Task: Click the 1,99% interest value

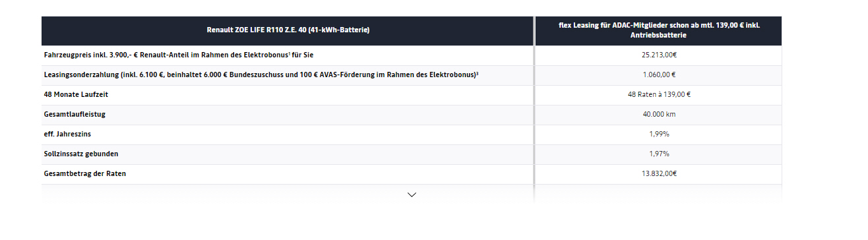Action: (659, 134)
